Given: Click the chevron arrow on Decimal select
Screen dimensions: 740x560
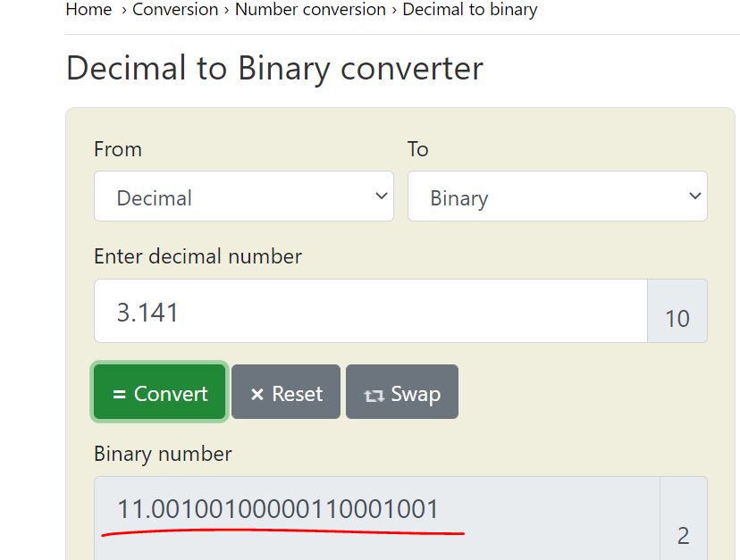Looking at the screenshot, I should (382, 196).
